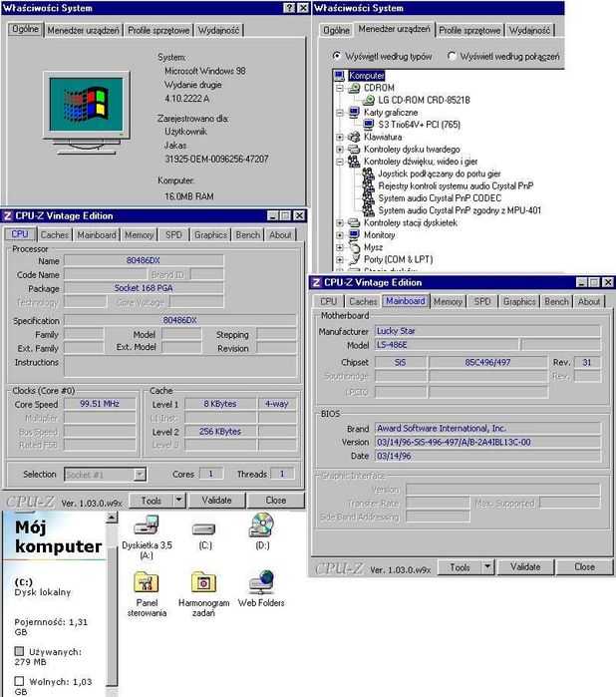
Task: Click Tools button in CPU-Z Mainboard window
Action: point(460,566)
